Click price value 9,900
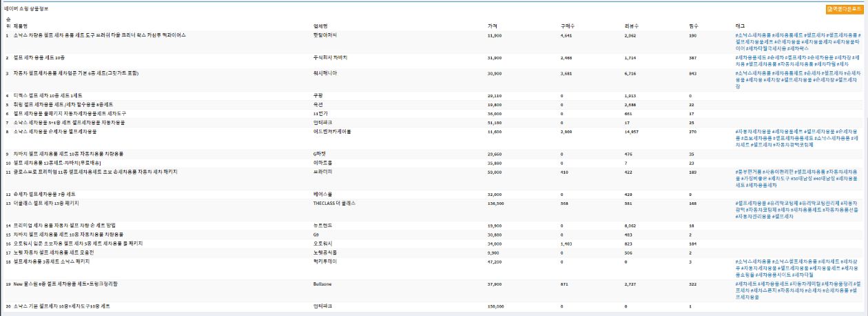The image size is (868, 316). pyautogui.click(x=493, y=253)
